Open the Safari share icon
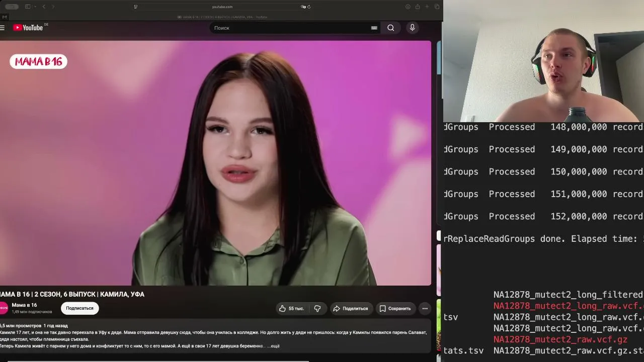644x362 pixels. [417, 7]
